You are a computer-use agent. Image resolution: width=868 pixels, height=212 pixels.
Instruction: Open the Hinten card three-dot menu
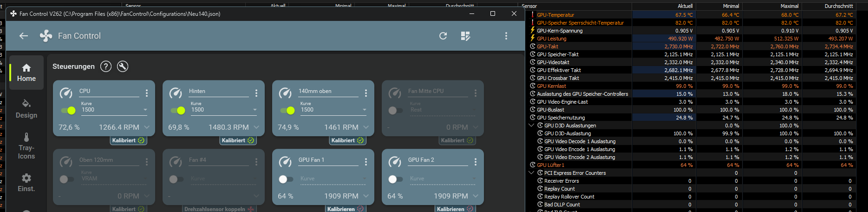click(x=256, y=93)
